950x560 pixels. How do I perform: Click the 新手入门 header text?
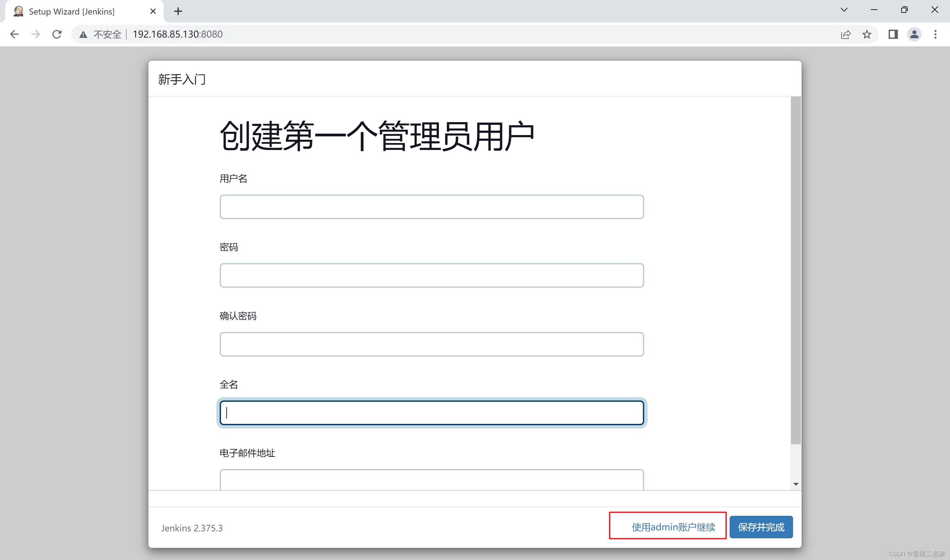(182, 79)
